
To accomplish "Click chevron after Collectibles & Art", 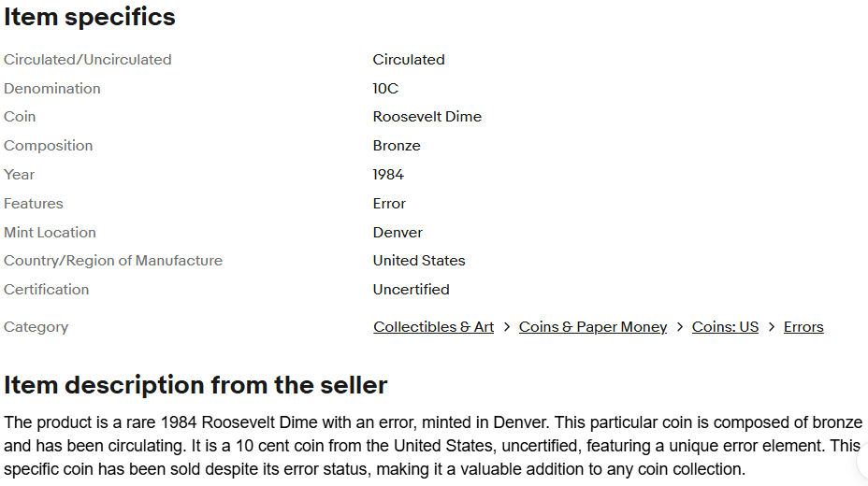I will pyautogui.click(x=507, y=327).
